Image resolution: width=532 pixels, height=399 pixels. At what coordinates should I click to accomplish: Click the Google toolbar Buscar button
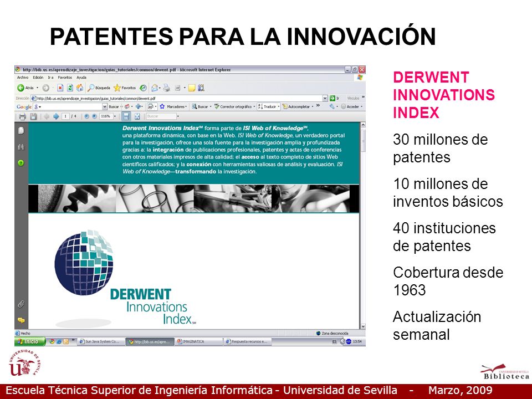[114, 106]
